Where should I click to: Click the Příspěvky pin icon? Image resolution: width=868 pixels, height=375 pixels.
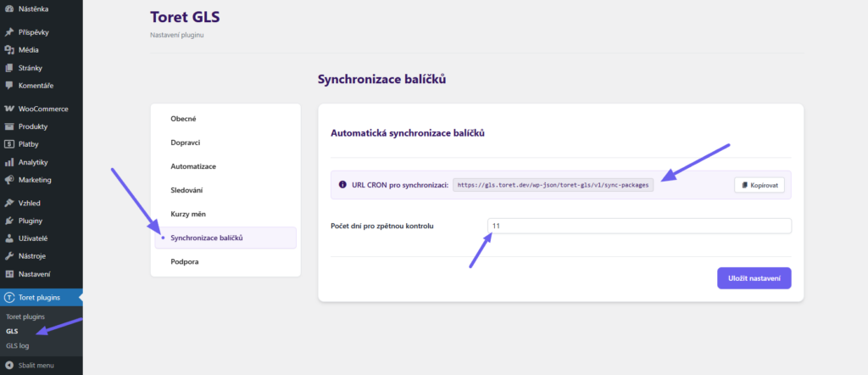(8, 32)
